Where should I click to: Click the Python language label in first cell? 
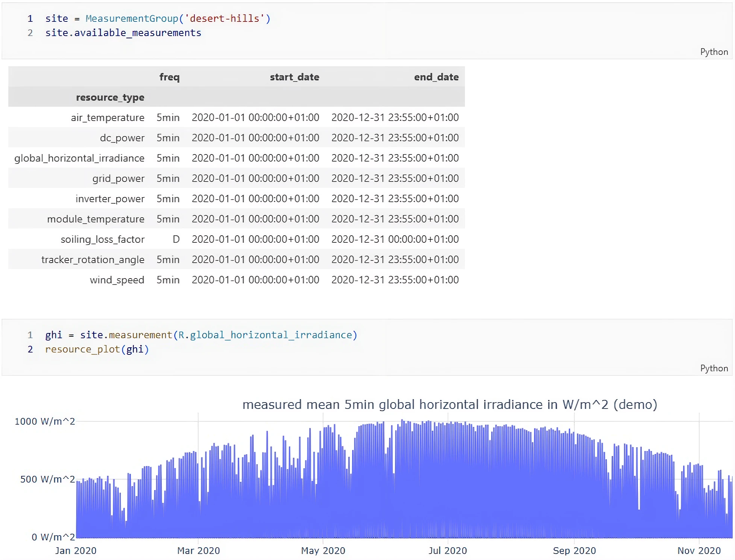coord(714,52)
